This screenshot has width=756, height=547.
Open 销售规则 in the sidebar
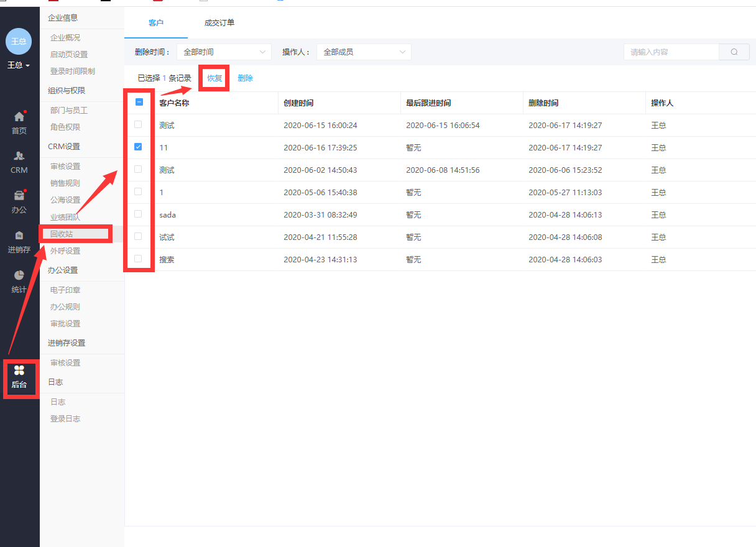tap(65, 183)
